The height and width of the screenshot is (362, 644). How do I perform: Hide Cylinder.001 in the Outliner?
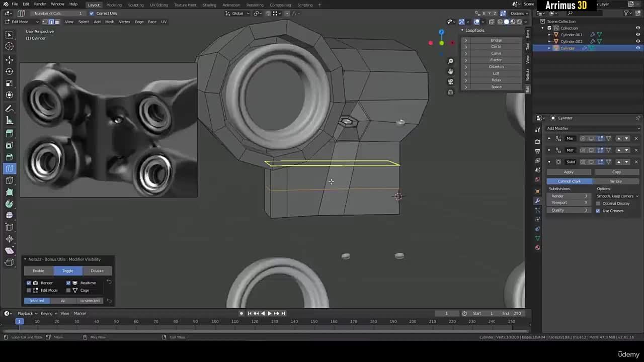coord(638,35)
